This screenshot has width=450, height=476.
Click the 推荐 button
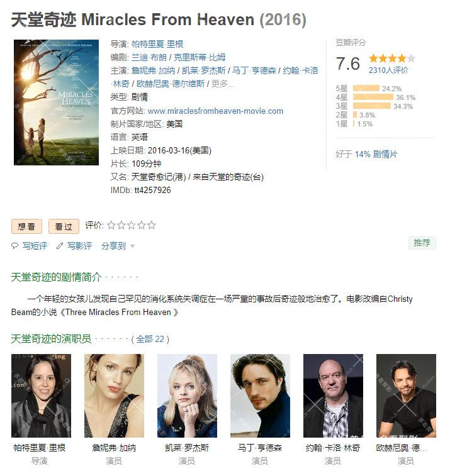click(x=422, y=243)
